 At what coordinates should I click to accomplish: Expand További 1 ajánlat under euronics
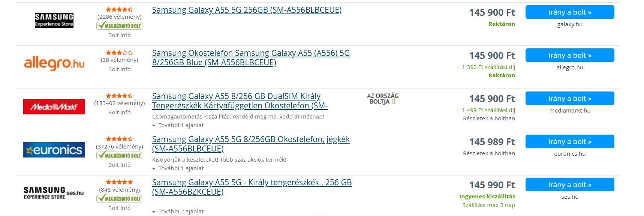pyautogui.click(x=178, y=168)
